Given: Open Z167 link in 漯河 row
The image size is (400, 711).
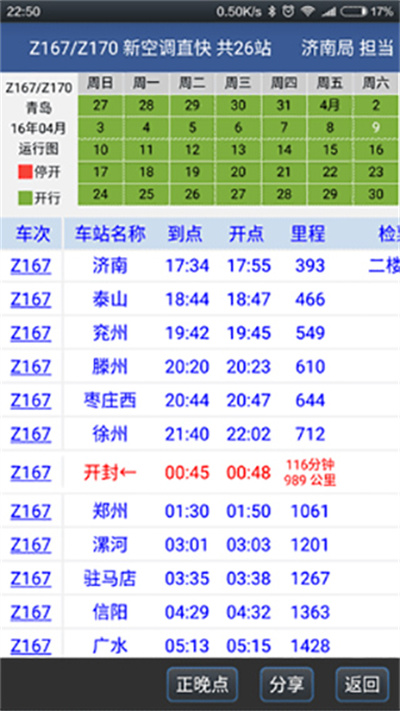Looking at the screenshot, I should (x=31, y=545).
